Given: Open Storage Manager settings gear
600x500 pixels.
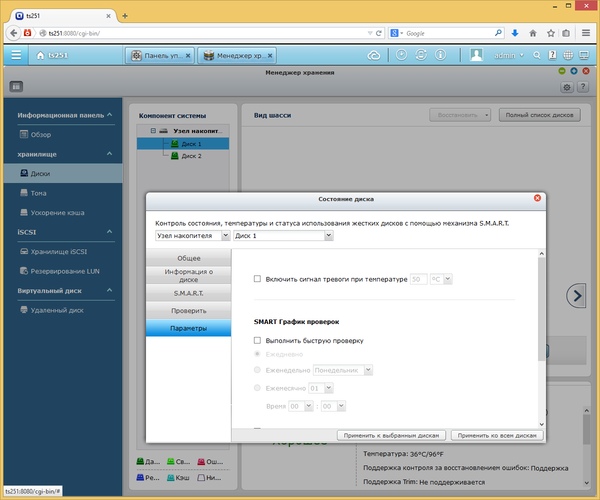Looking at the screenshot, I should pos(567,87).
